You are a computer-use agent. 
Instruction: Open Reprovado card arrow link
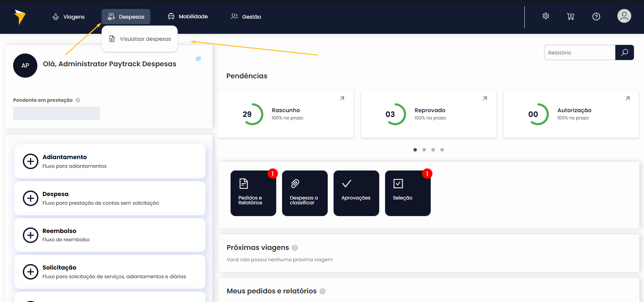tap(485, 98)
